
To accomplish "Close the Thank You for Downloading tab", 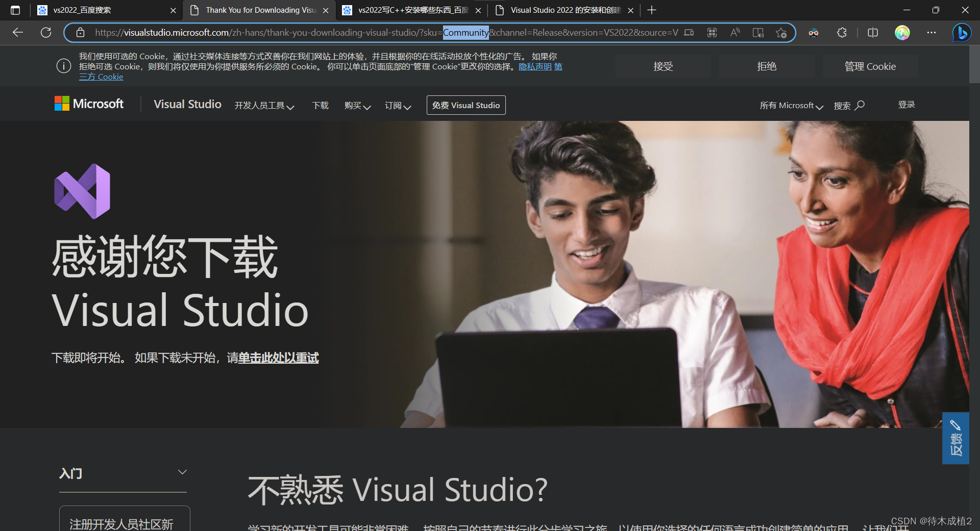I will 326,10.
